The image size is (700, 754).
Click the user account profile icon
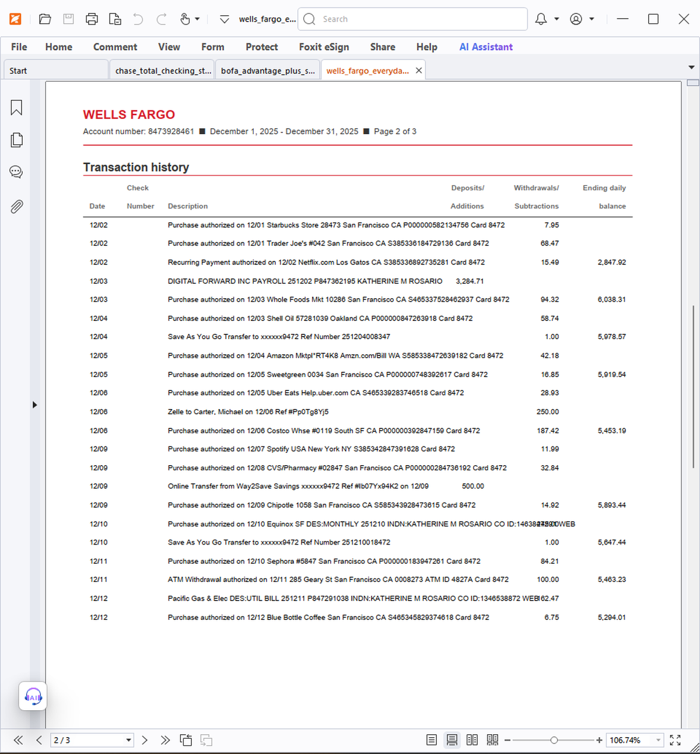coord(576,19)
